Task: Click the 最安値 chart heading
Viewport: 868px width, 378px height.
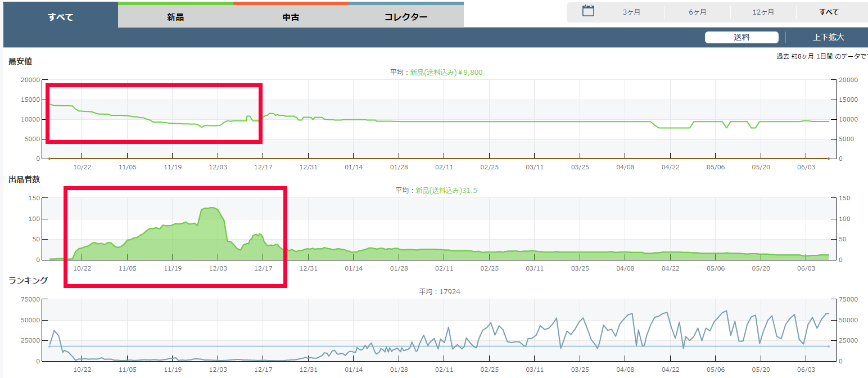Action: [x=20, y=61]
